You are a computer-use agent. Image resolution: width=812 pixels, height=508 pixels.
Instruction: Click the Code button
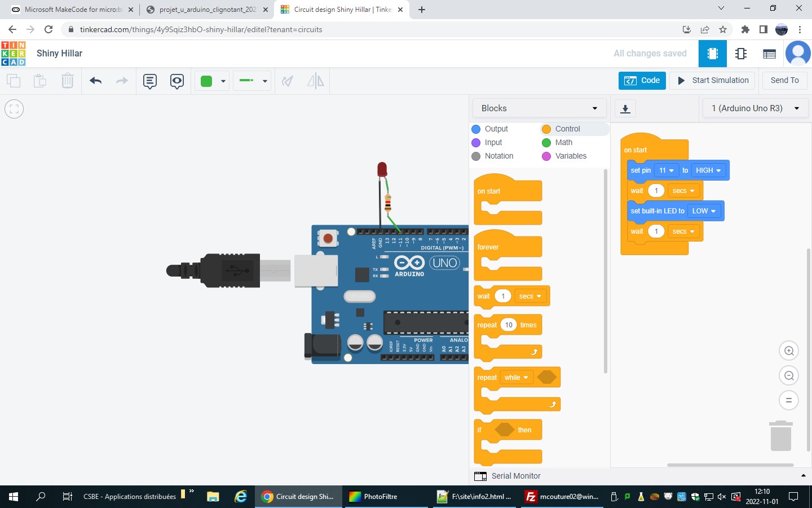(x=642, y=81)
